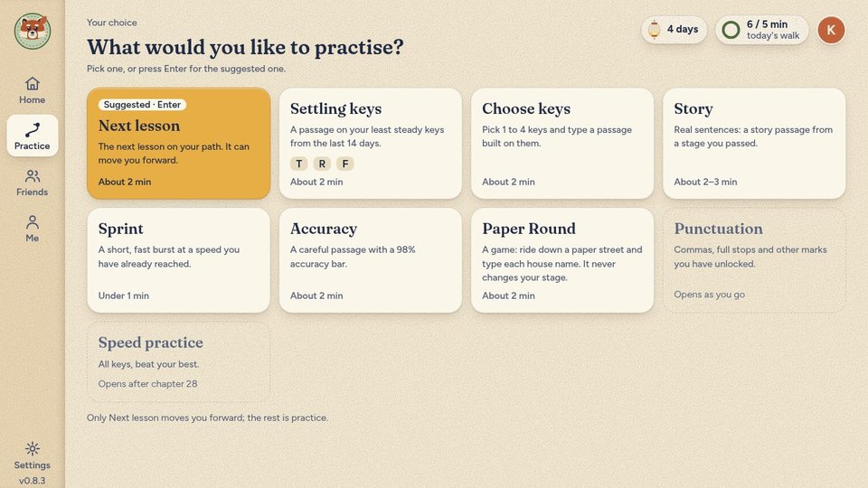Click the 'Suggested · Enter' badge
868x488 pixels.
142,105
